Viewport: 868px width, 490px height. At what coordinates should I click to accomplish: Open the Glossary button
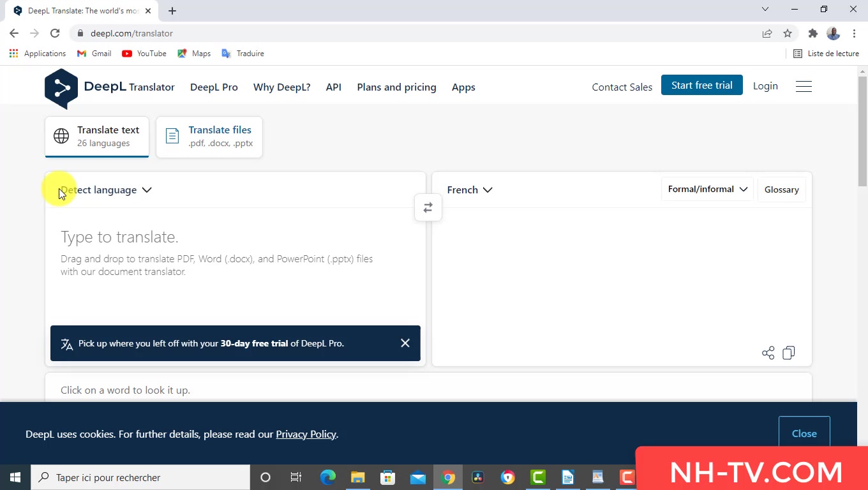coord(781,189)
